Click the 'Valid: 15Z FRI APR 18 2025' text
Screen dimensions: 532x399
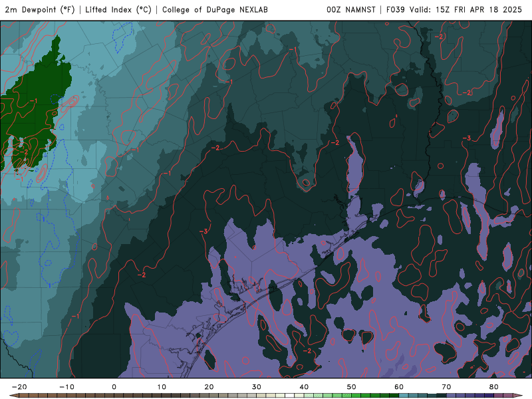[x=465, y=10]
